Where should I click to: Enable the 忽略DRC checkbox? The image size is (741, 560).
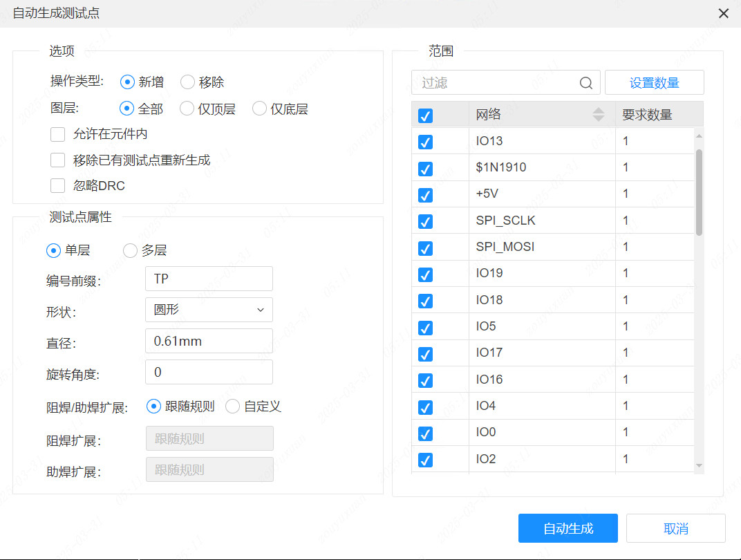(x=58, y=185)
